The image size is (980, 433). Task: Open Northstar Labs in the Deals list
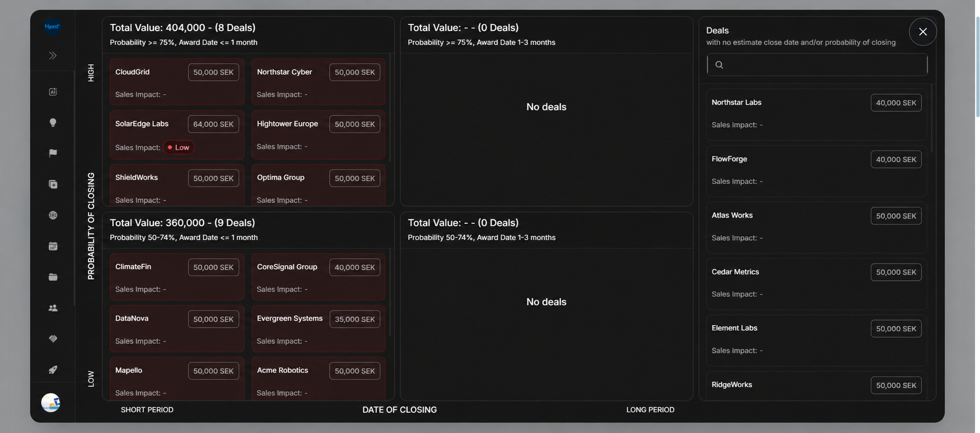tap(816, 114)
